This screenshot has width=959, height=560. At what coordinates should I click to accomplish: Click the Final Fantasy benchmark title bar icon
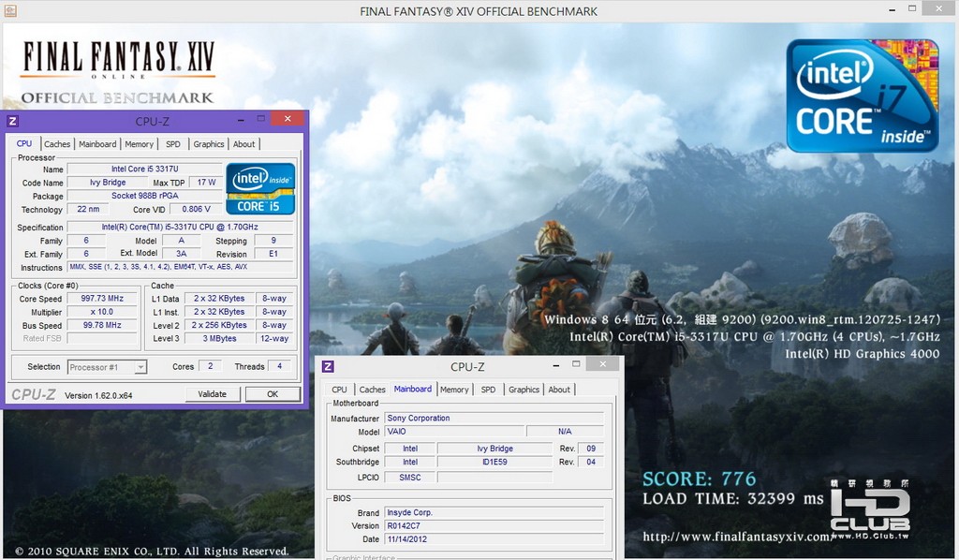click(x=10, y=10)
